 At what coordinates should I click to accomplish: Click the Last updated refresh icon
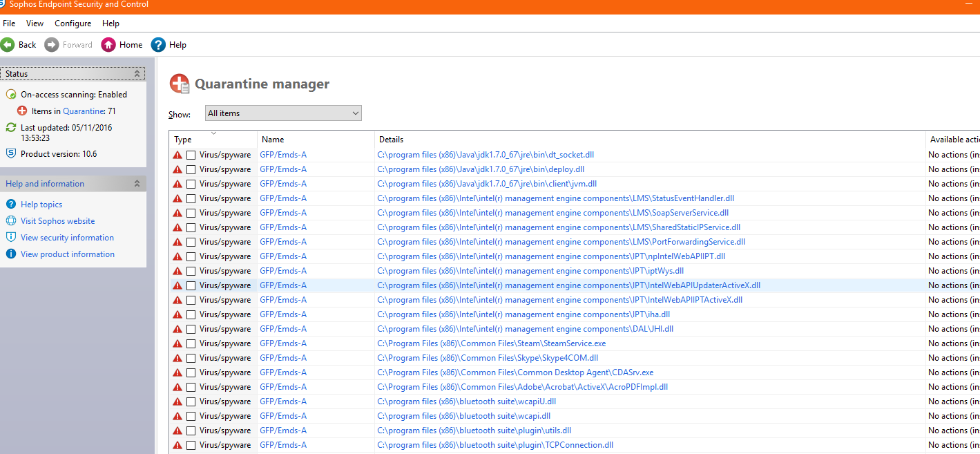(x=11, y=128)
